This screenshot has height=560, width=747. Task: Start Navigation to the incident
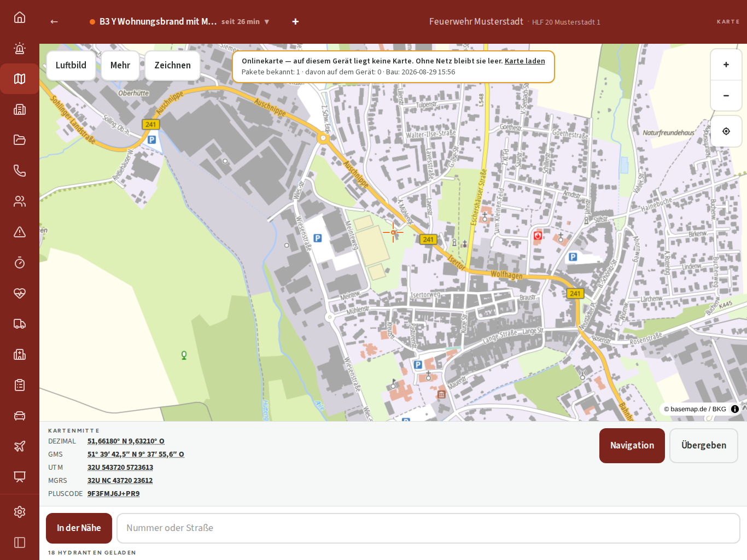(x=632, y=446)
